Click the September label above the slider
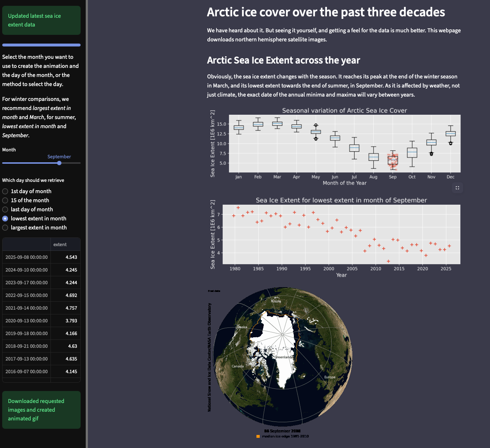490x448 pixels. (59, 156)
